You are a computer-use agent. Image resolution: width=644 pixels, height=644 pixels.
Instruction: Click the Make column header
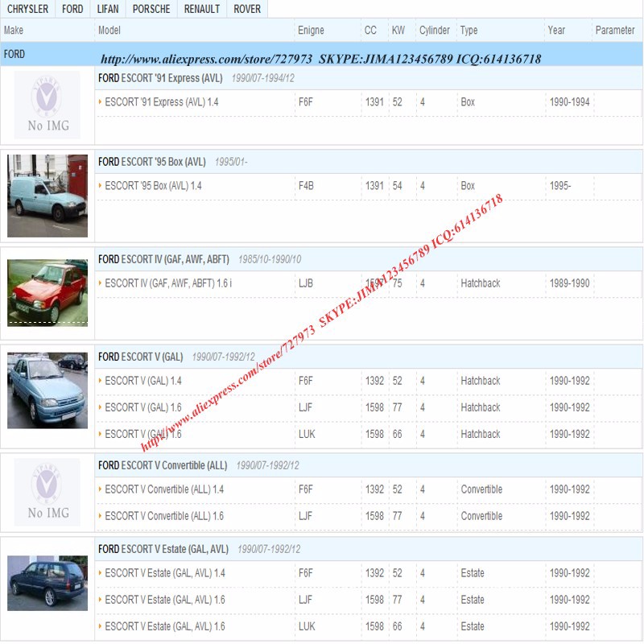(x=14, y=30)
